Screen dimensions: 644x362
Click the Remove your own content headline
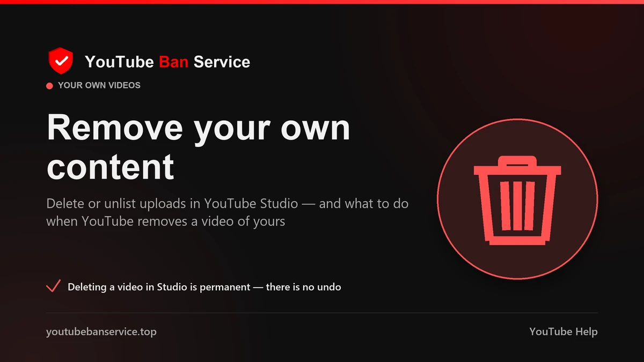199,146
